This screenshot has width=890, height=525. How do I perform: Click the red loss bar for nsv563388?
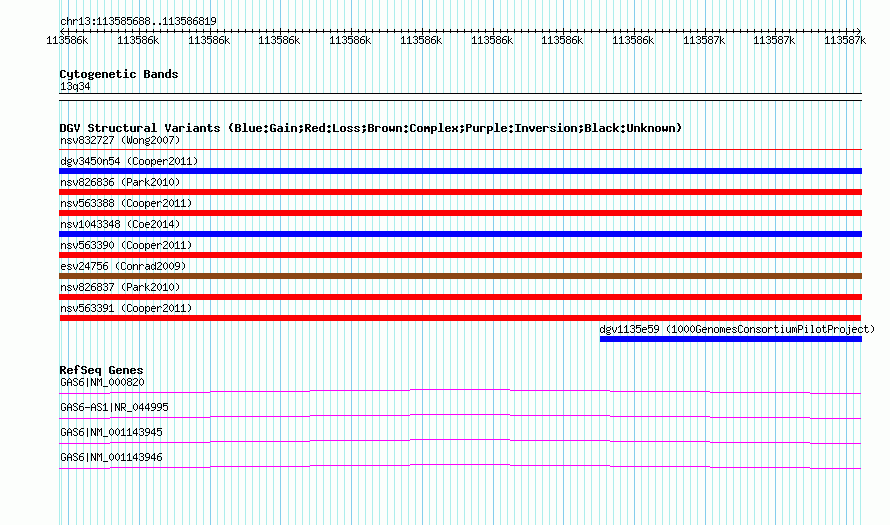[460, 213]
